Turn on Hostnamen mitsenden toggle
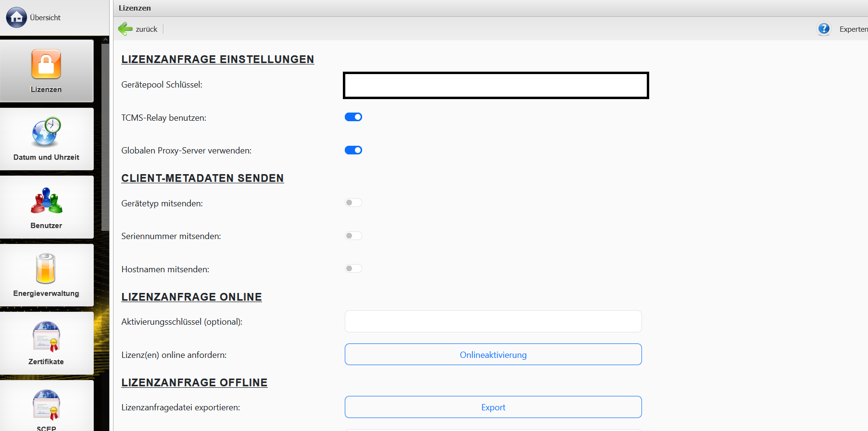 click(x=353, y=269)
